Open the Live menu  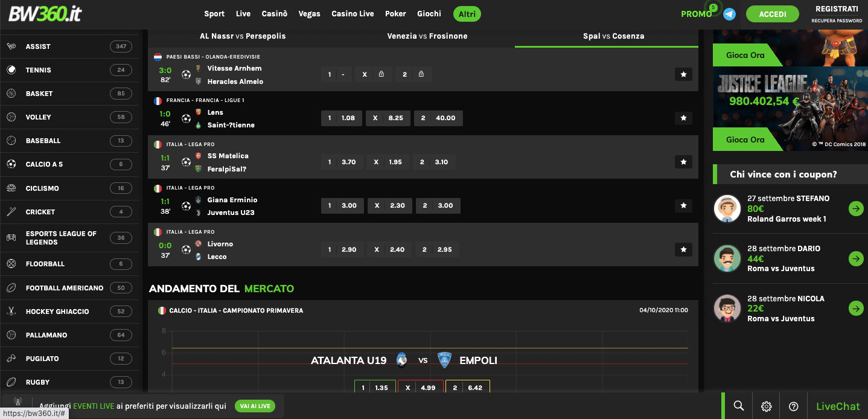pos(243,14)
